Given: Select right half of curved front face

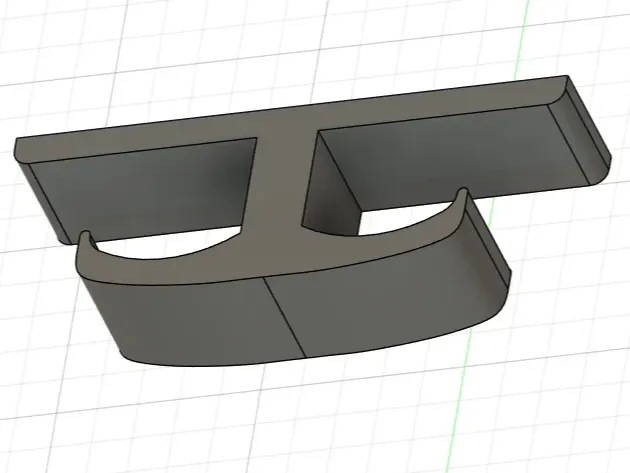Looking at the screenshot, I should click(x=386, y=297).
